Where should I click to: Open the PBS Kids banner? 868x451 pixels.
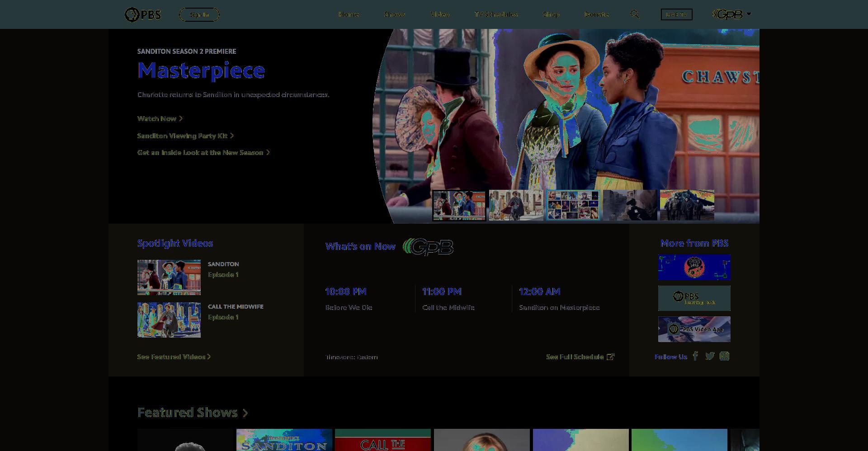[x=694, y=268]
